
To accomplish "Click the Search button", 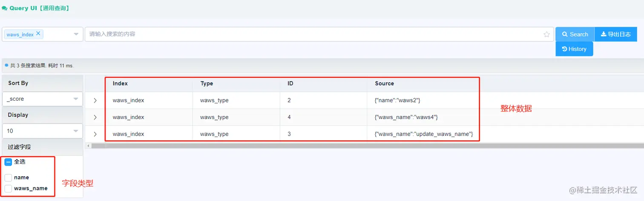I will (x=575, y=34).
